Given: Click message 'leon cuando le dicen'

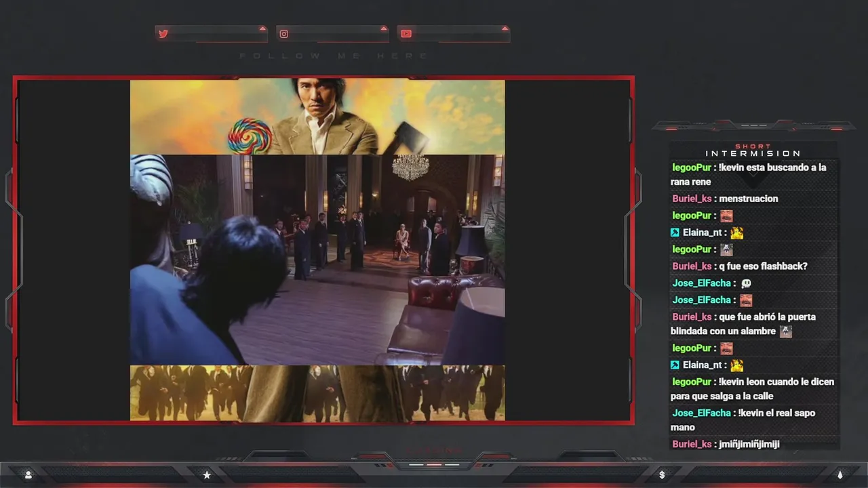Looking at the screenshot, I should click(x=753, y=389).
